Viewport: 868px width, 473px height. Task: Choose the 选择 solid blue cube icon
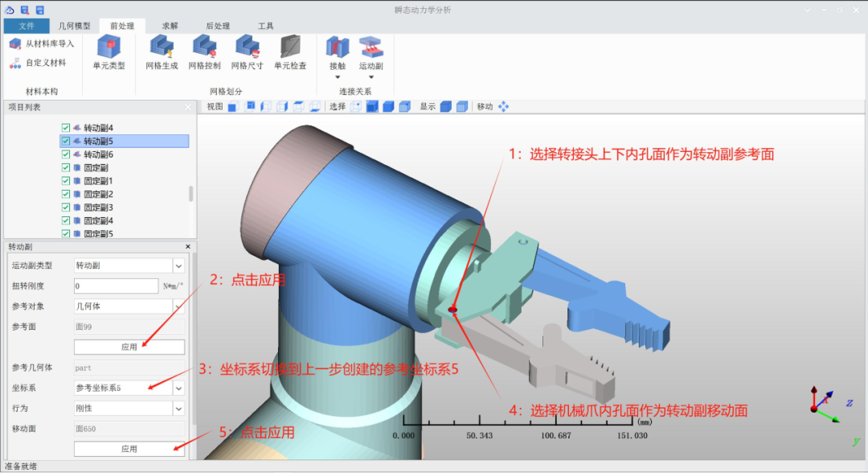(389, 106)
